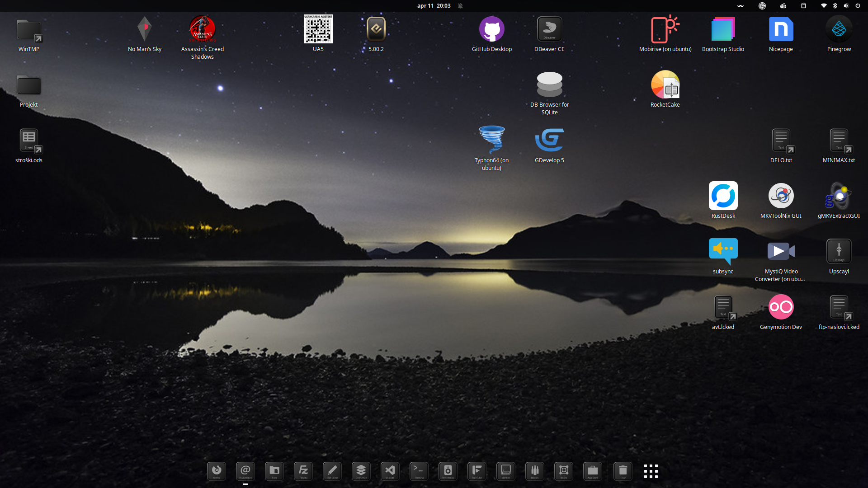Open GitHub Desktop from the desktop
The width and height of the screenshot is (868, 488).
[x=491, y=30]
